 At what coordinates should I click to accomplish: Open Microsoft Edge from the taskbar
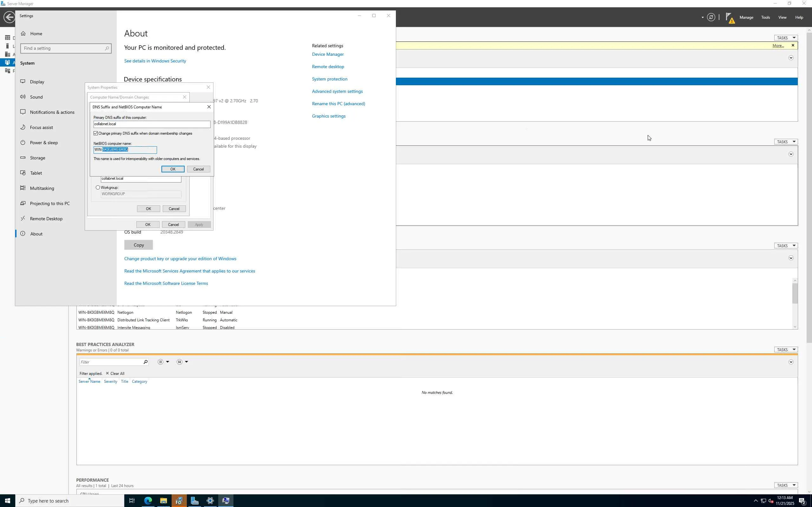click(x=148, y=501)
